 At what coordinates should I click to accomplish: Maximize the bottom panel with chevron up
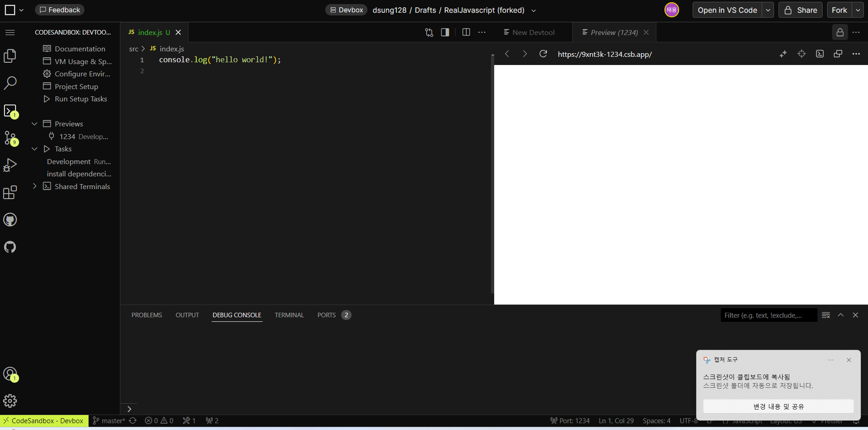click(x=841, y=315)
